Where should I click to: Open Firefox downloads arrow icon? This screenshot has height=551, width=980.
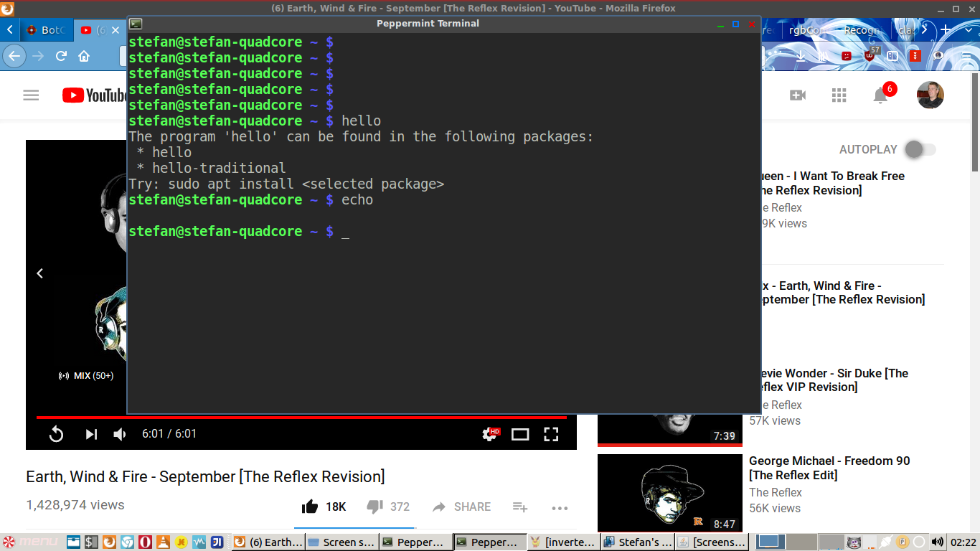coord(801,55)
